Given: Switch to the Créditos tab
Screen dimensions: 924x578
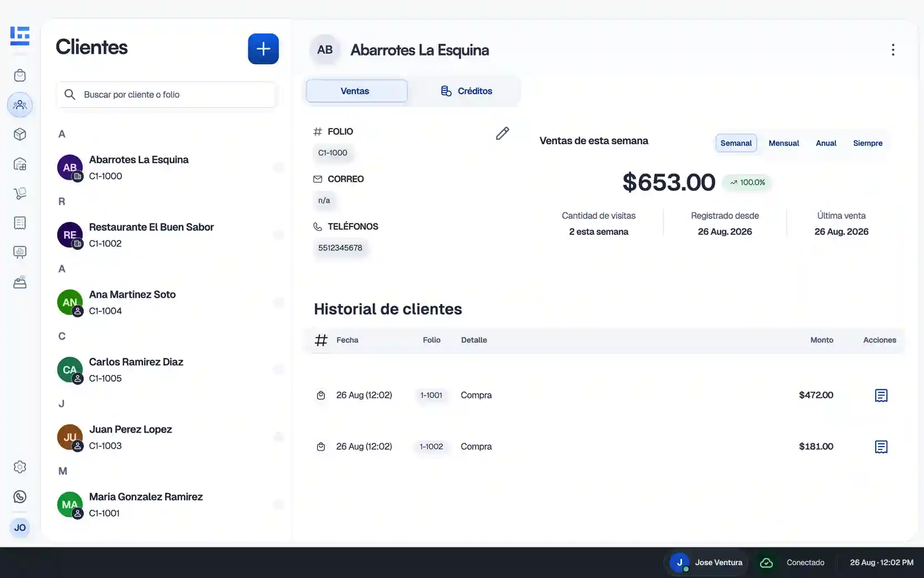Looking at the screenshot, I should 467,91.
